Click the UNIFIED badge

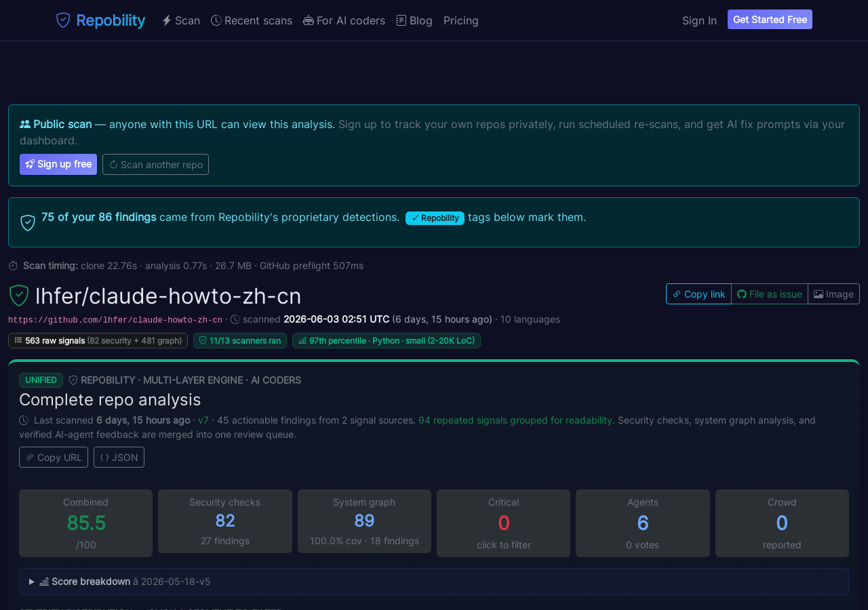(41, 380)
